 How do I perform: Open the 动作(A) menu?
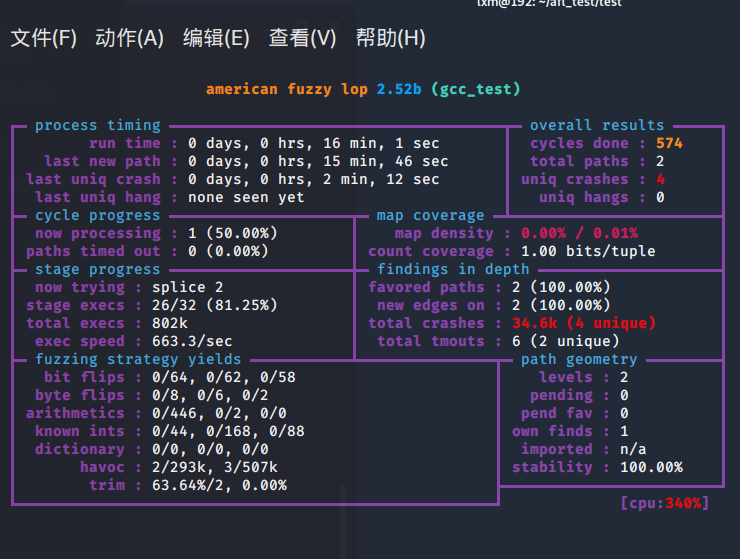(129, 39)
